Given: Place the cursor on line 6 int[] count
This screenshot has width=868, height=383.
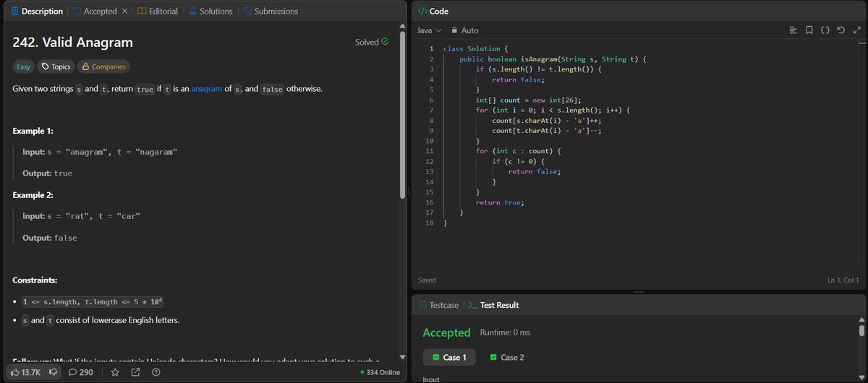Looking at the screenshot, I should pos(528,100).
